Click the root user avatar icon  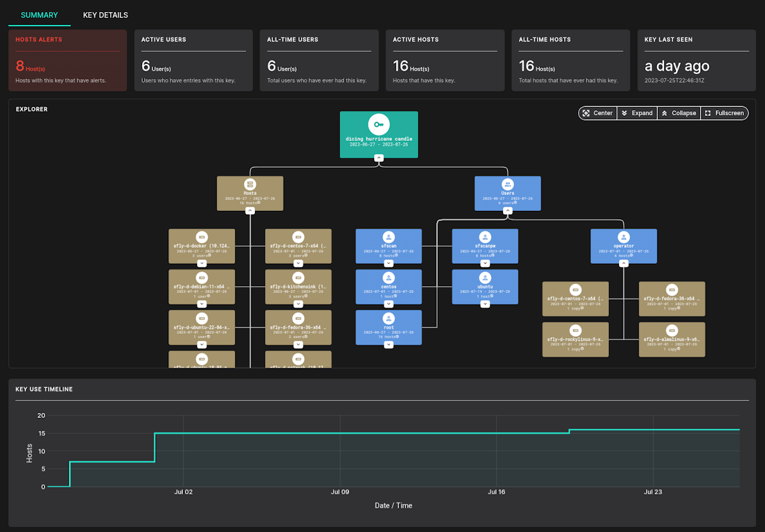coord(388,318)
